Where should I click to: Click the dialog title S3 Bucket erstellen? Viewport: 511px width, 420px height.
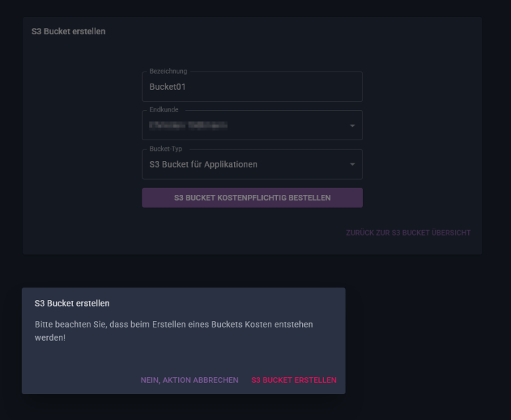click(72, 304)
